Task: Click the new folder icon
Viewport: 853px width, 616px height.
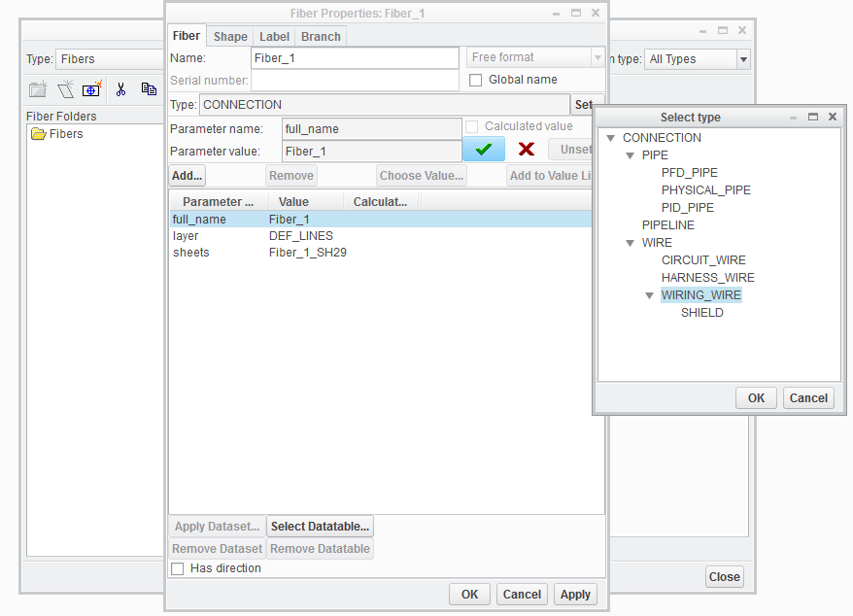Action: pyautogui.click(x=37, y=89)
